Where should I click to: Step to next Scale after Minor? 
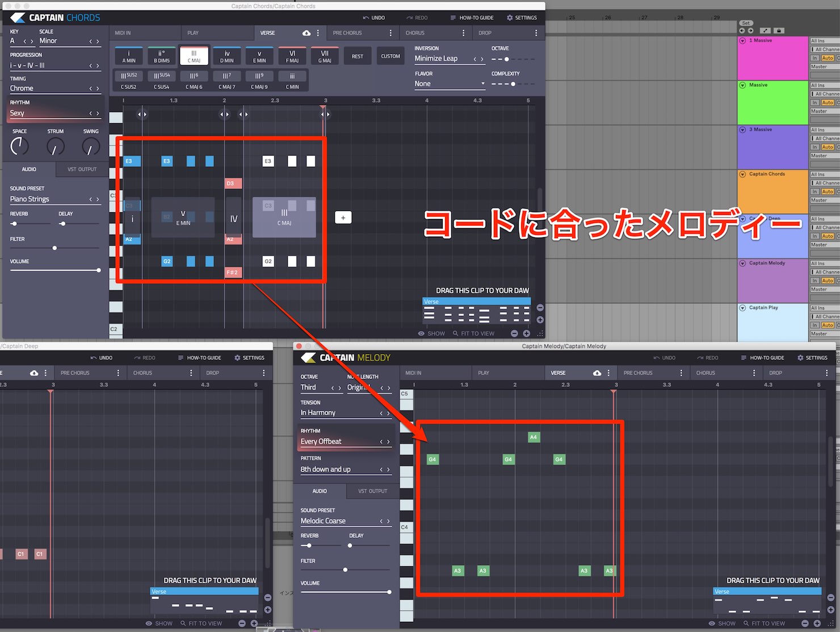[98, 41]
